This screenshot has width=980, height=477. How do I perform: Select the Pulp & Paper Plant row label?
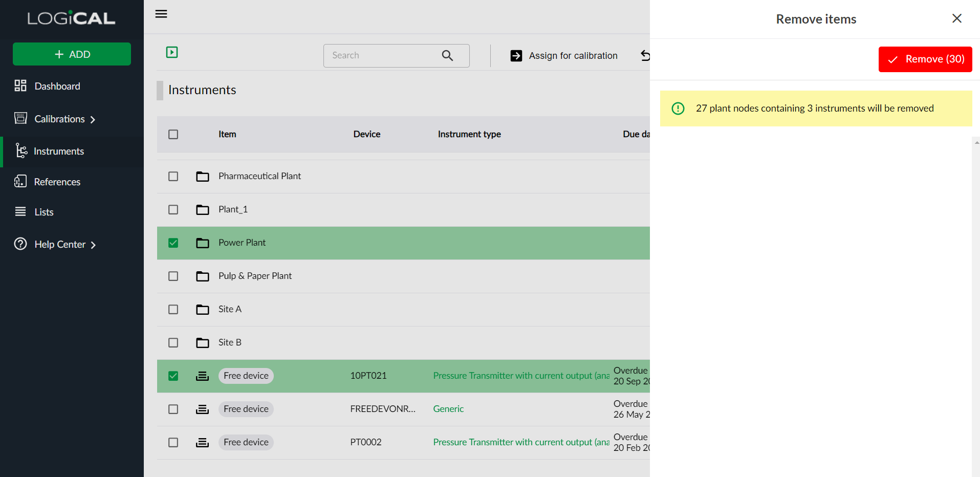coord(255,276)
